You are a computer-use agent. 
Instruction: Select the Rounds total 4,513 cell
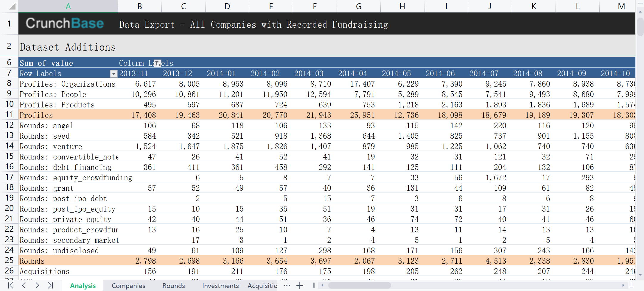click(x=490, y=261)
